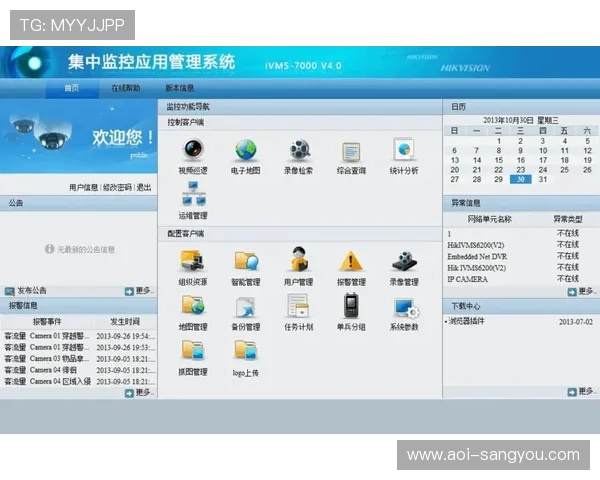This screenshot has height=480, width=600.
Task: Click the 控制客户端 section header
Action: 186,122
